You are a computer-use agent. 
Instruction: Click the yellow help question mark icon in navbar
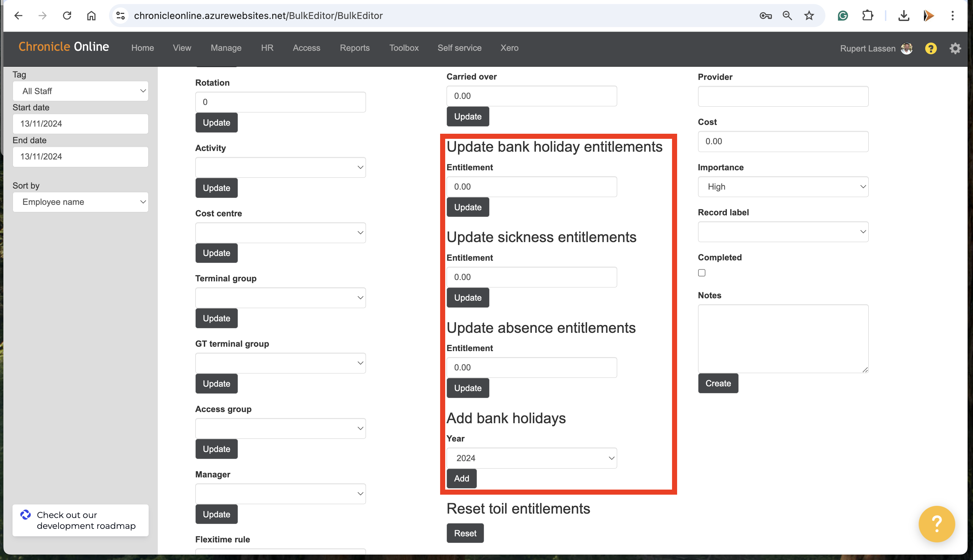930,48
